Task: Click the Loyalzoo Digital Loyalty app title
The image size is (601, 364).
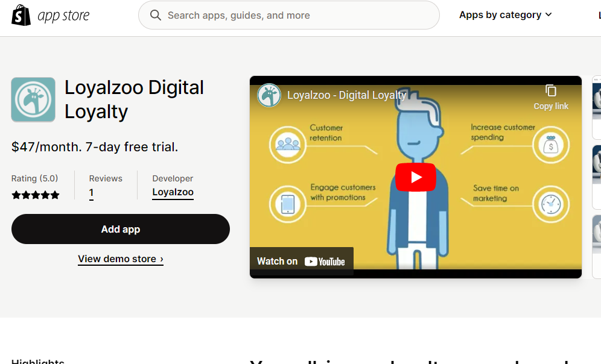Action: coord(134,99)
